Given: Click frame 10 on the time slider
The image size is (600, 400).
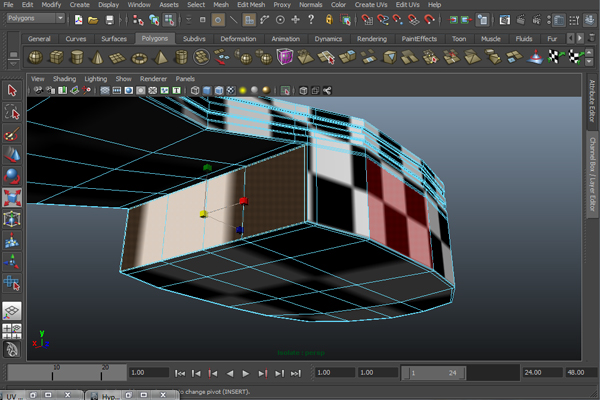Looking at the screenshot, I should (53, 373).
